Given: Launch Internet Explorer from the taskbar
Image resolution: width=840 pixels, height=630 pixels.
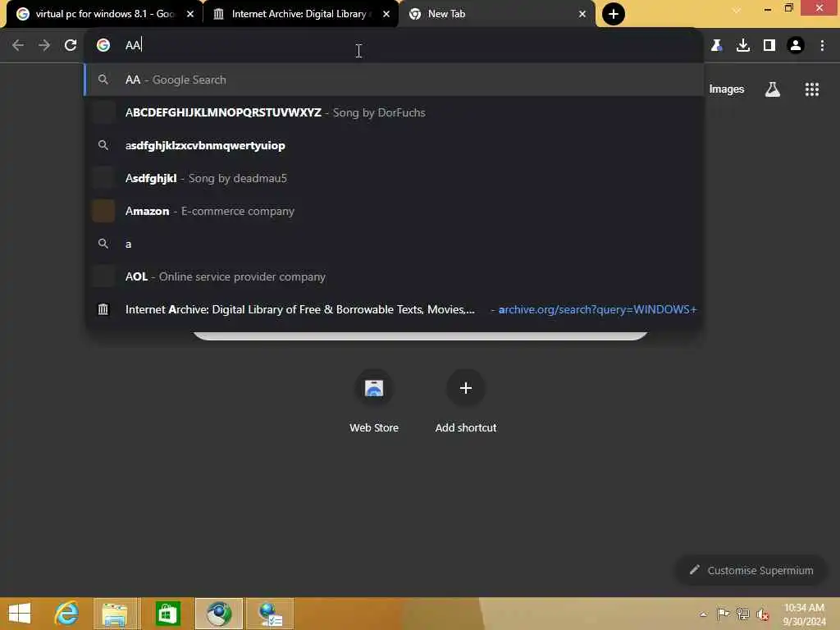Looking at the screenshot, I should [x=66, y=614].
